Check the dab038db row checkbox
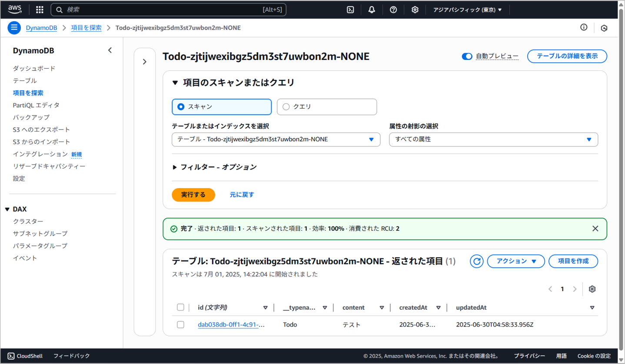 [180, 324]
